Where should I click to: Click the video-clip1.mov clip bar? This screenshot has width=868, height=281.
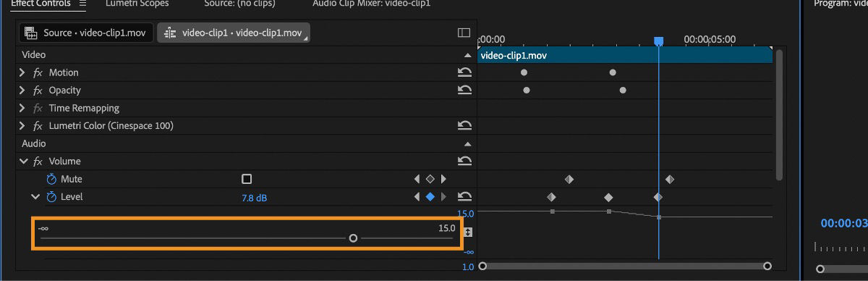[624, 55]
